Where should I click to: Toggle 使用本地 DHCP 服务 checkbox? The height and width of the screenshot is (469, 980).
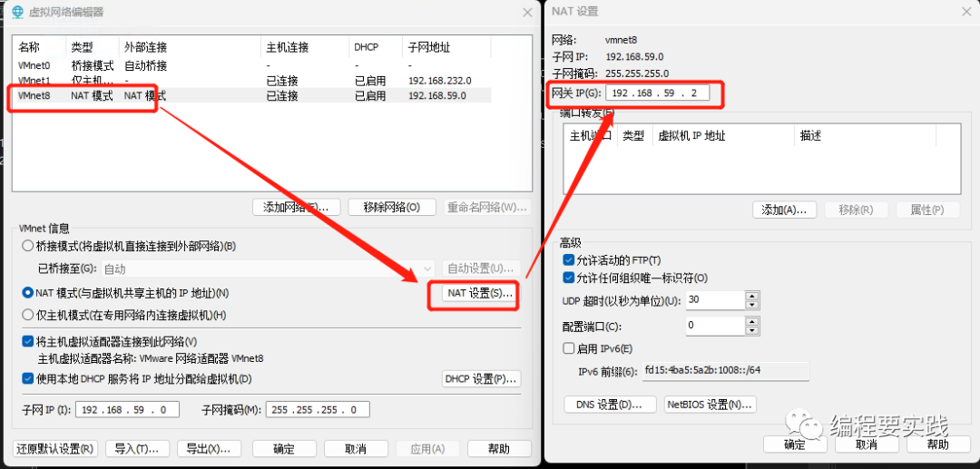coord(27,378)
